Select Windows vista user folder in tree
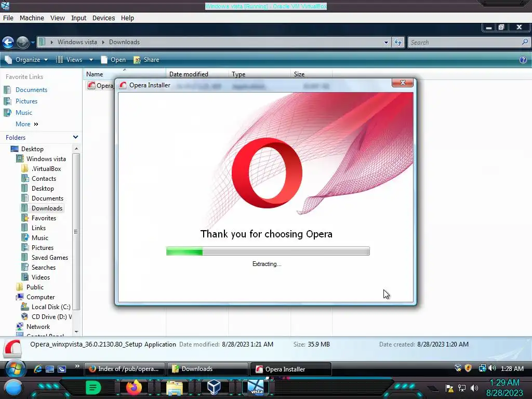This screenshot has width=532, height=399. [x=46, y=159]
